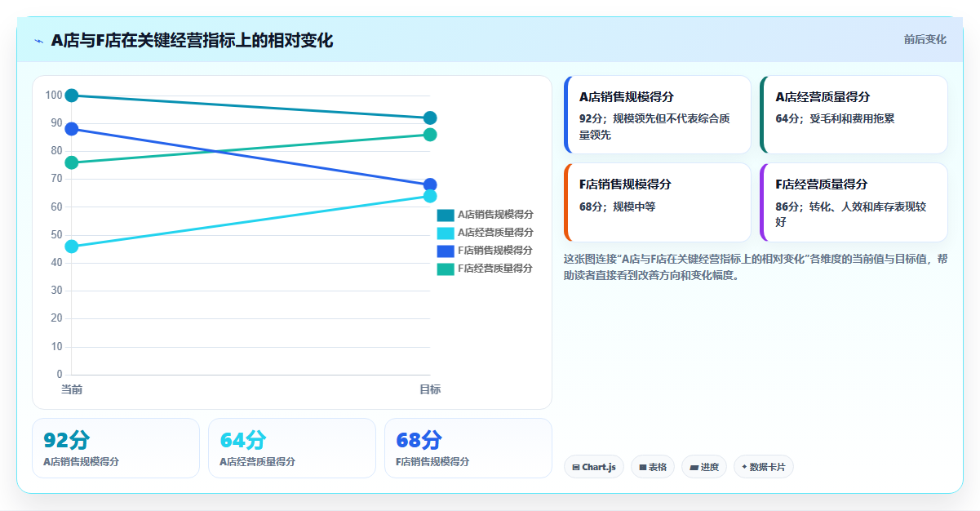Image resolution: width=980 pixels, height=511 pixels.
Task: Click the A店销售规模得分 legend label
Action: pos(495,215)
